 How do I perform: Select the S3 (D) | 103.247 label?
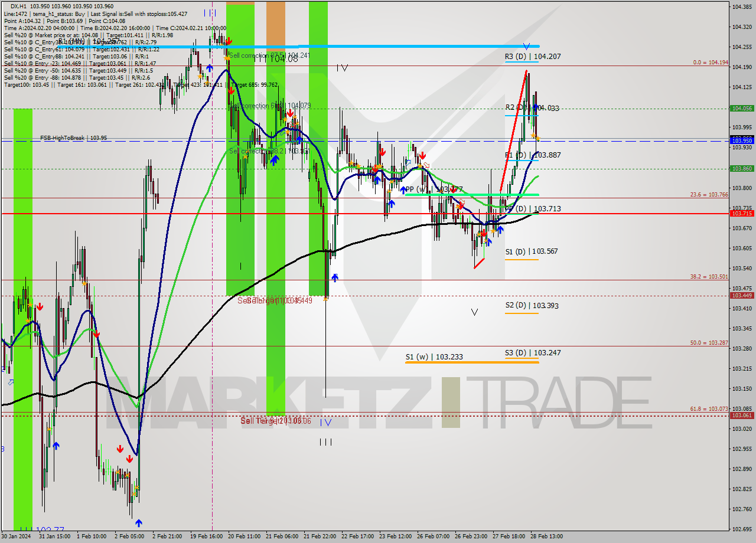pos(533,352)
